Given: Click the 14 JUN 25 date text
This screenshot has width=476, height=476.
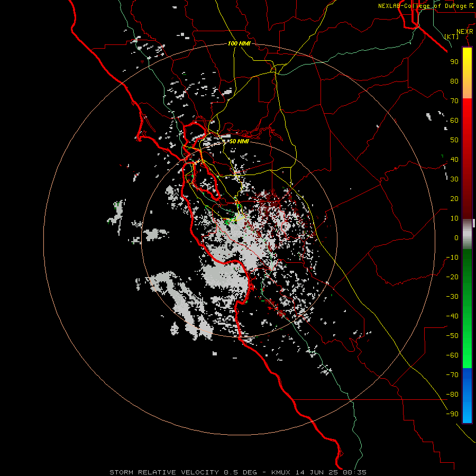Looking at the screenshot, I should click(x=317, y=472).
